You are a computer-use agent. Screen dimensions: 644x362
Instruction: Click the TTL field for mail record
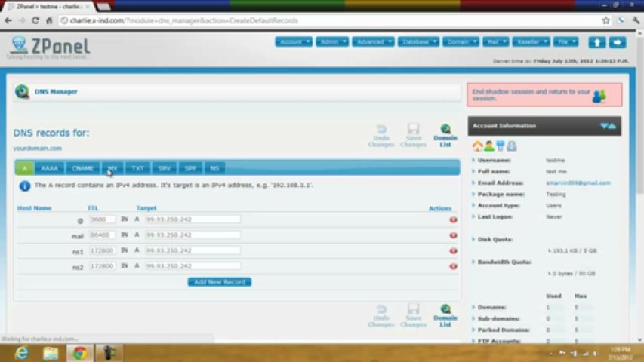[103, 235]
